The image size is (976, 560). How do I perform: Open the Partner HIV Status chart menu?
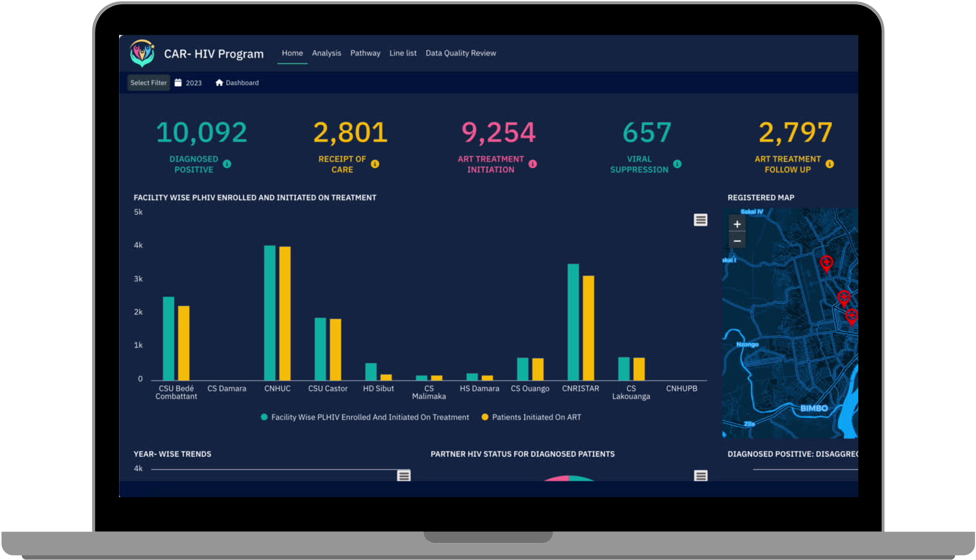click(700, 476)
